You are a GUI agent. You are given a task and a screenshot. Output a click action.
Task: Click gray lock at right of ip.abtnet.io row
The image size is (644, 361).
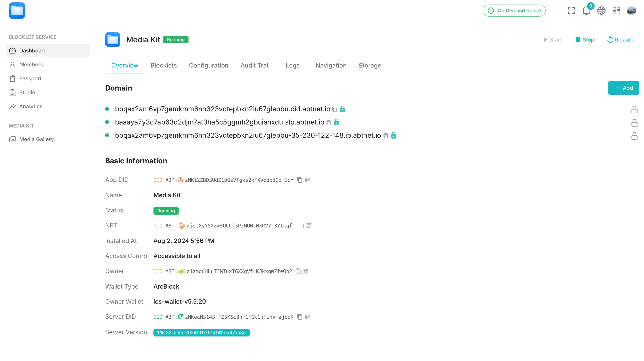click(x=634, y=136)
